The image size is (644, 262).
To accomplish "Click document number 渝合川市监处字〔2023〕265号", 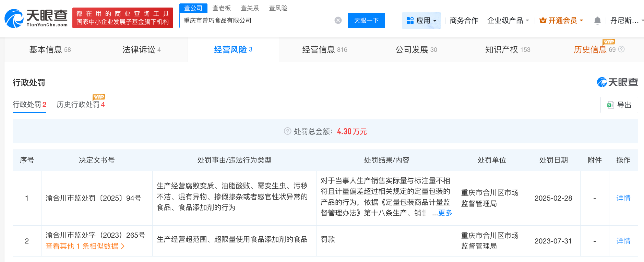I will (95, 235).
